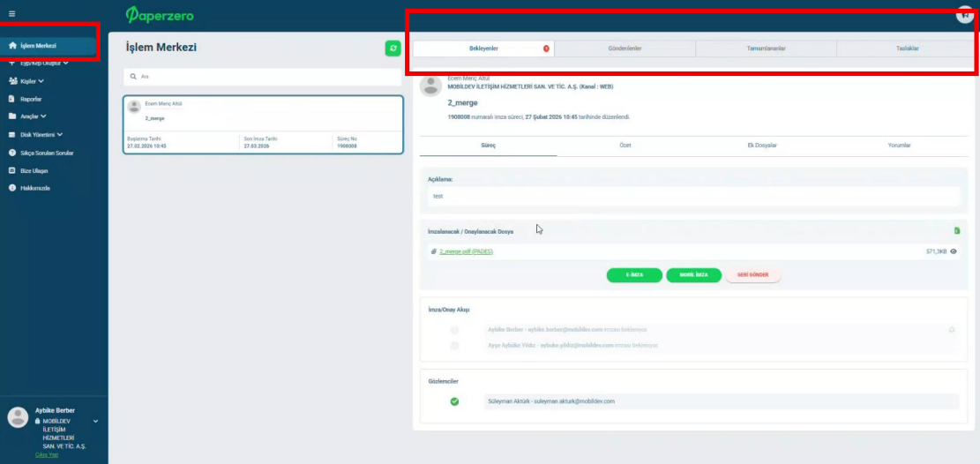Screen dimensions: 980x464
Task: Expand the Araçlar sidebar menu
Action: click(x=34, y=116)
